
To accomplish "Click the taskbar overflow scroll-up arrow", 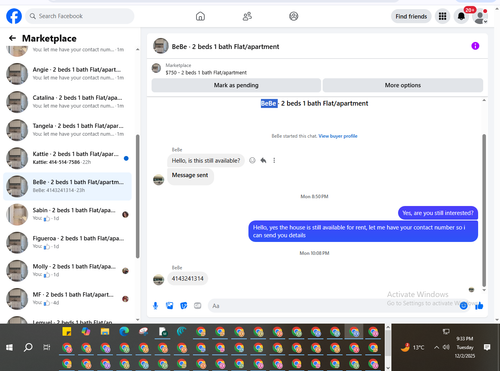I will (x=388, y=327).
